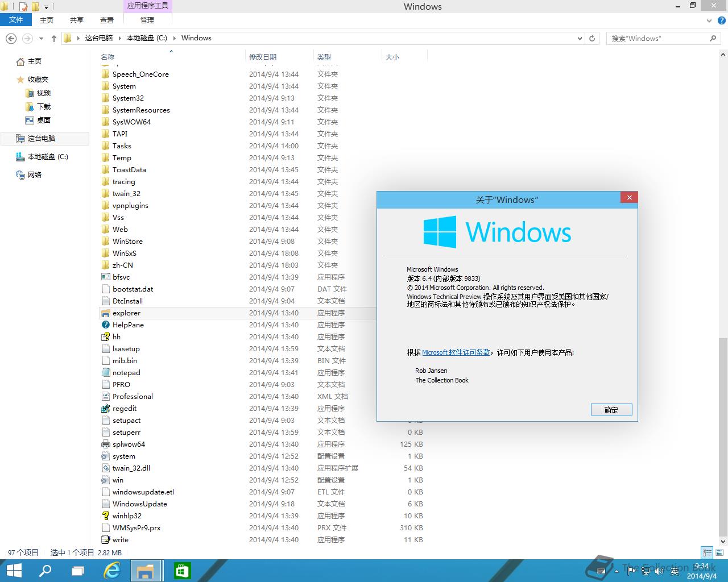Go up one folder level
728x582 pixels.
tap(54, 38)
